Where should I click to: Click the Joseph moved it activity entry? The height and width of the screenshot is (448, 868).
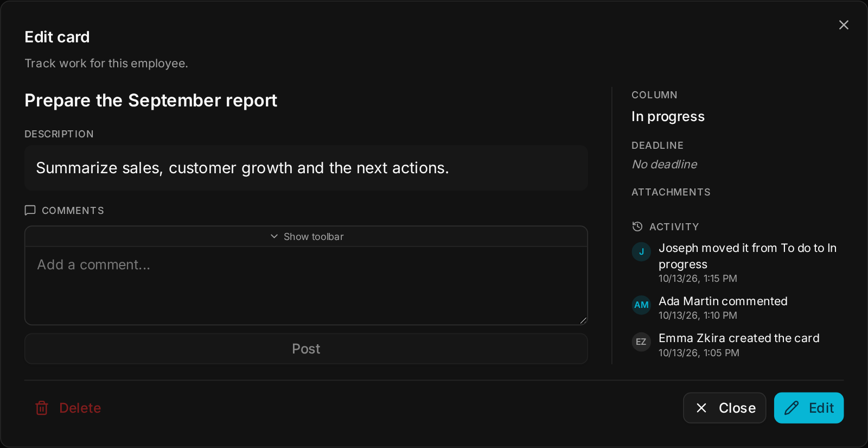point(748,256)
